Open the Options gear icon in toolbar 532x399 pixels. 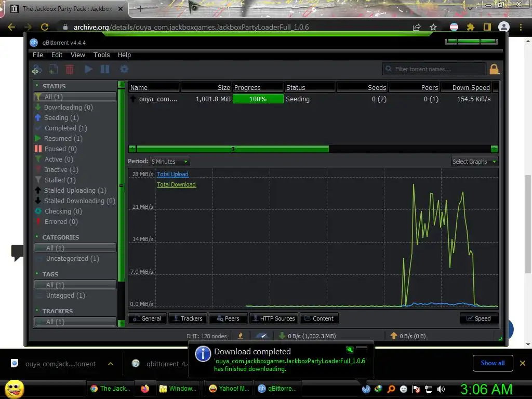click(124, 69)
